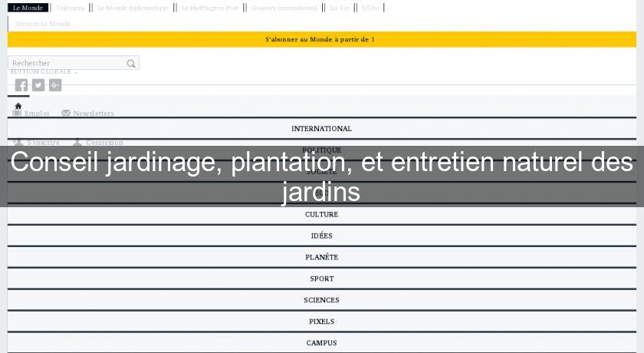This screenshot has width=644, height=353.
Task: Click the search magnifier icon
Action: click(131, 64)
